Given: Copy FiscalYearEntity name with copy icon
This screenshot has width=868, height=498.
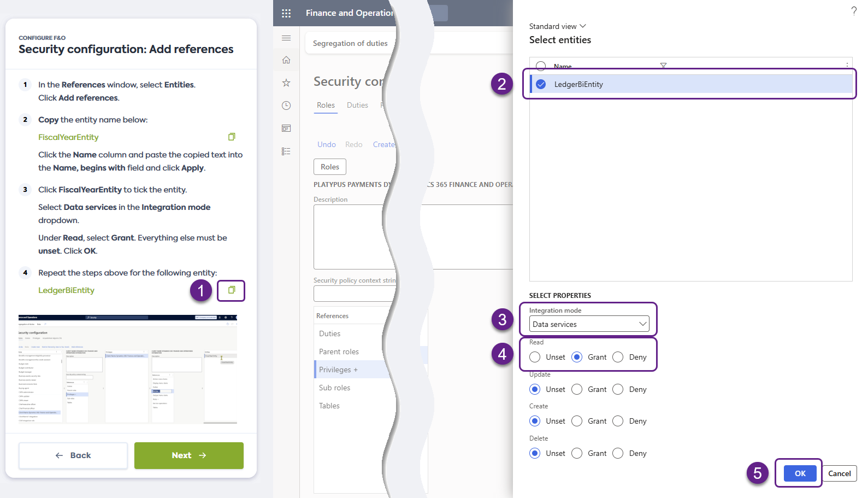Looking at the screenshot, I should 231,137.
